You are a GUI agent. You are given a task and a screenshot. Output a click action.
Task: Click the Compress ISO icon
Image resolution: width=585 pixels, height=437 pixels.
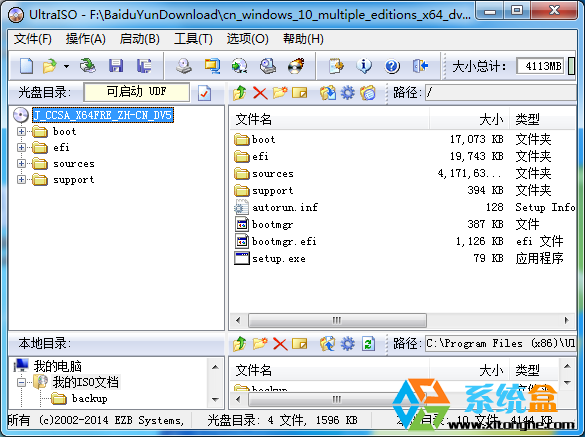212,66
